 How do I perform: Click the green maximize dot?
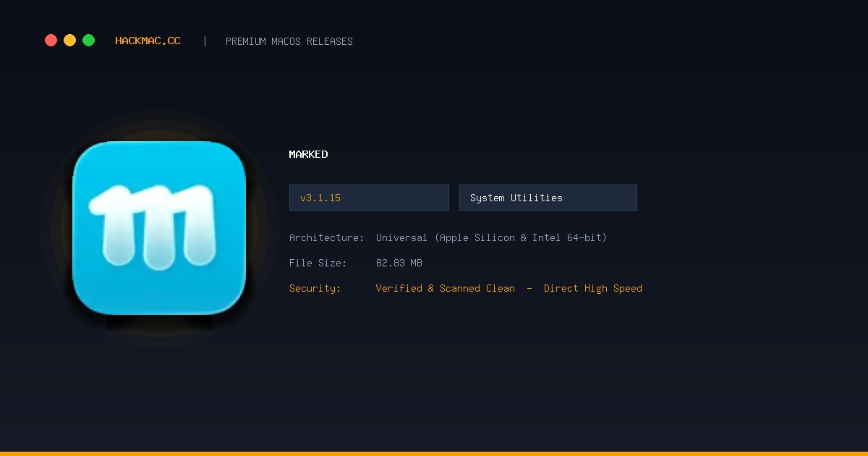(x=88, y=41)
